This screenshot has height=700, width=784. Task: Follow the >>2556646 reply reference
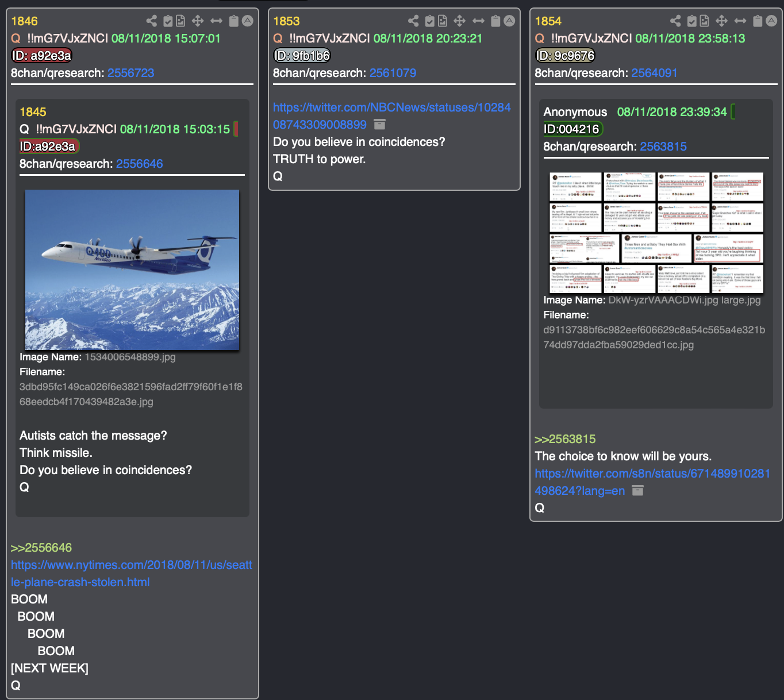pos(41,548)
